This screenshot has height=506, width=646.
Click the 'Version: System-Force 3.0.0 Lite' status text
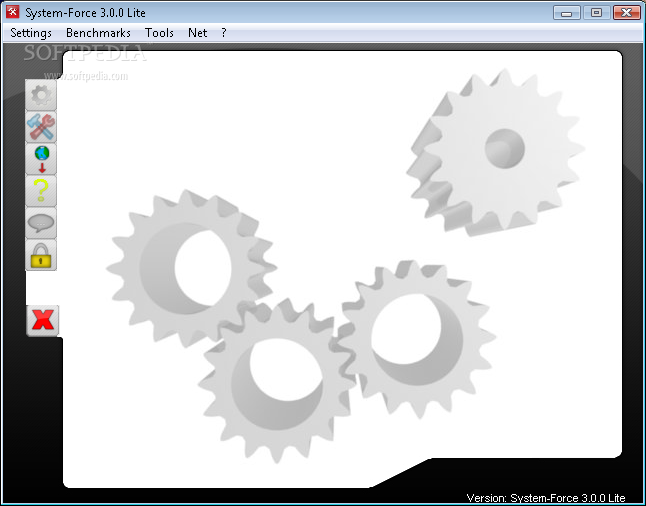pos(545,498)
